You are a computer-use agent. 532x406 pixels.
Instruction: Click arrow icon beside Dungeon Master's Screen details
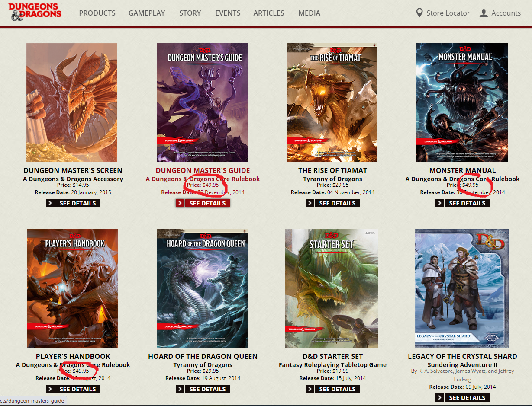[x=50, y=203]
